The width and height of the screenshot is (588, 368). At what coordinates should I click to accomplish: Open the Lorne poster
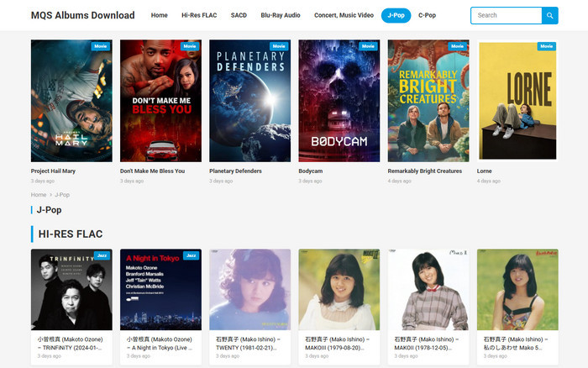tap(517, 101)
